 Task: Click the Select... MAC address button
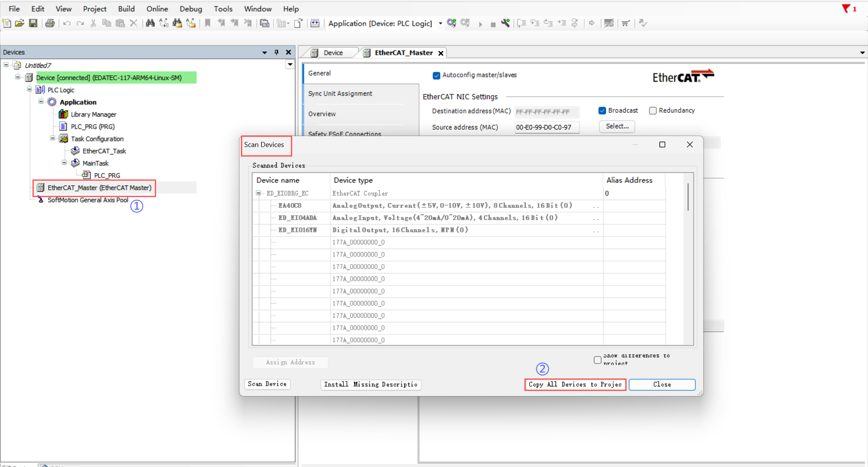tap(617, 126)
